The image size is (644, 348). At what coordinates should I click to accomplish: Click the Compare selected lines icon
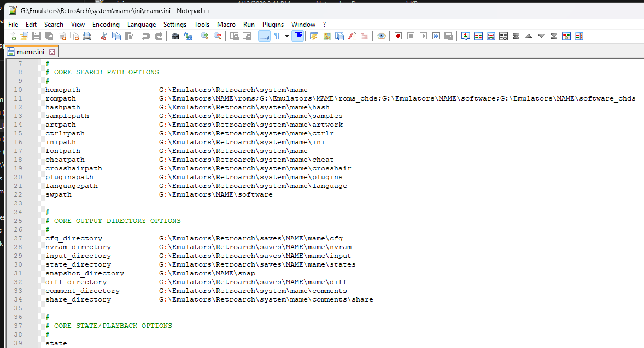(491, 37)
